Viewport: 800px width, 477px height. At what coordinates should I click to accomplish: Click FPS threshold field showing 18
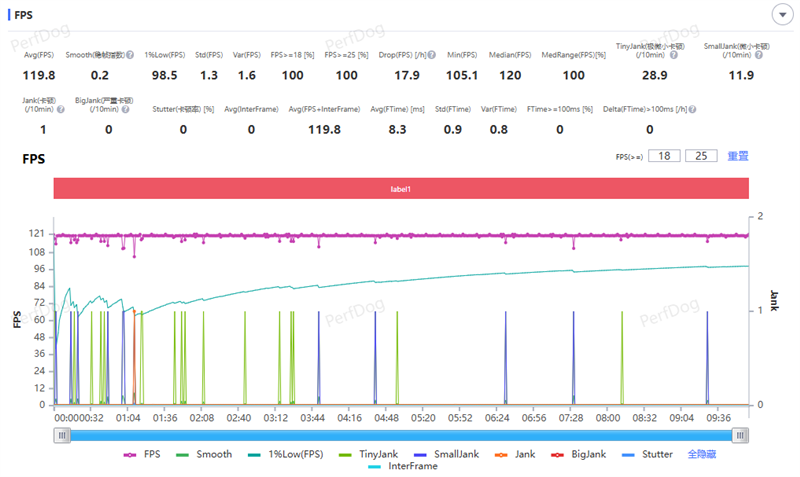[664, 156]
